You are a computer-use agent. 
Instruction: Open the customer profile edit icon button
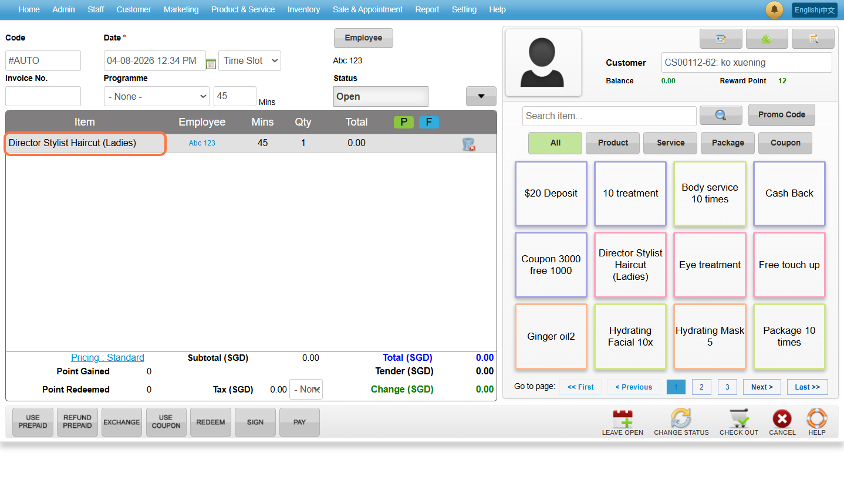[721, 39]
